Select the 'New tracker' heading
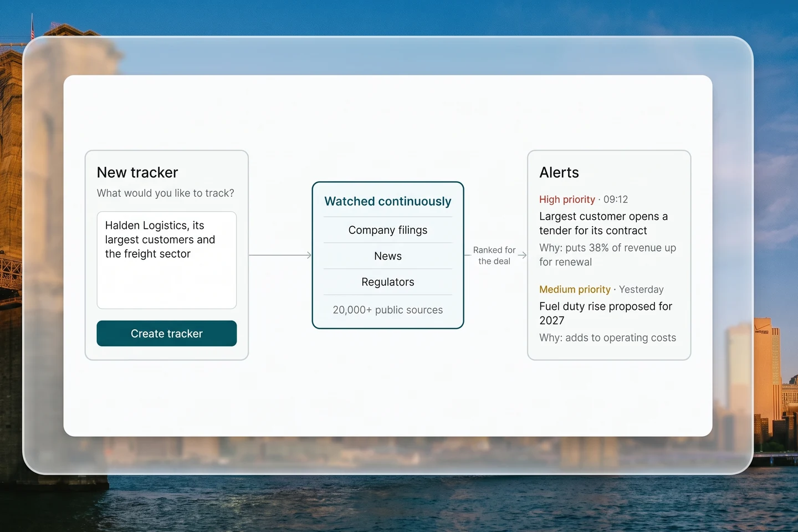This screenshot has width=798, height=532. (x=137, y=172)
